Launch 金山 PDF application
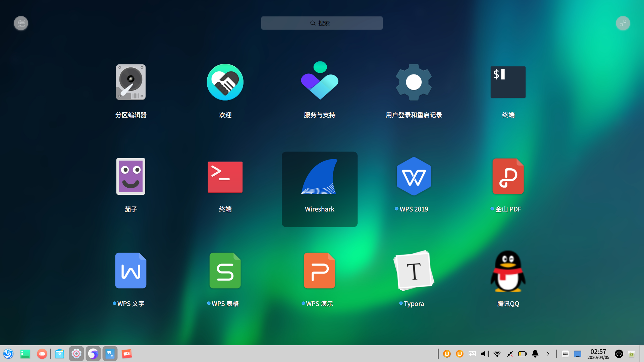This screenshot has width=644, height=362. pos(508,177)
